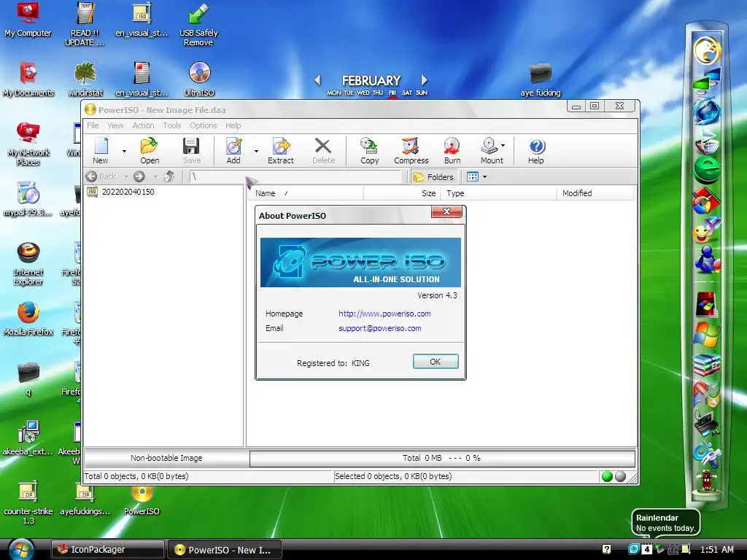
Task: Go to previous month in calendar
Action: [x=318, y=80]
